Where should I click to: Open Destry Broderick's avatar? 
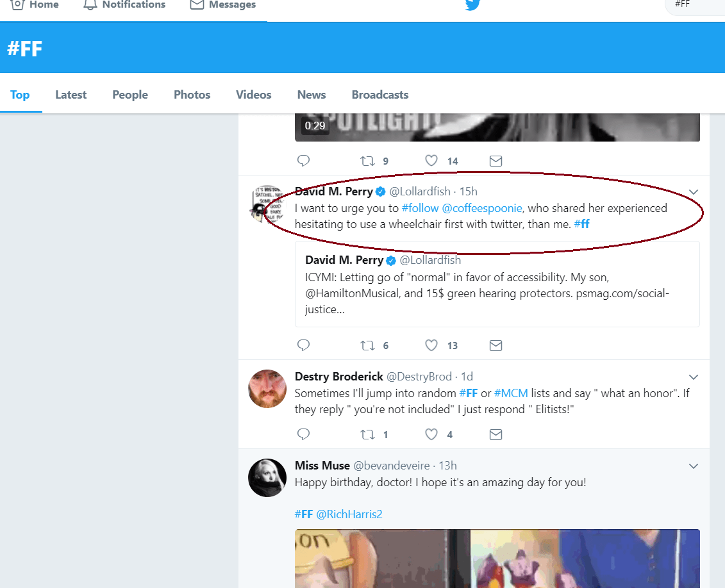coord(267,388)
